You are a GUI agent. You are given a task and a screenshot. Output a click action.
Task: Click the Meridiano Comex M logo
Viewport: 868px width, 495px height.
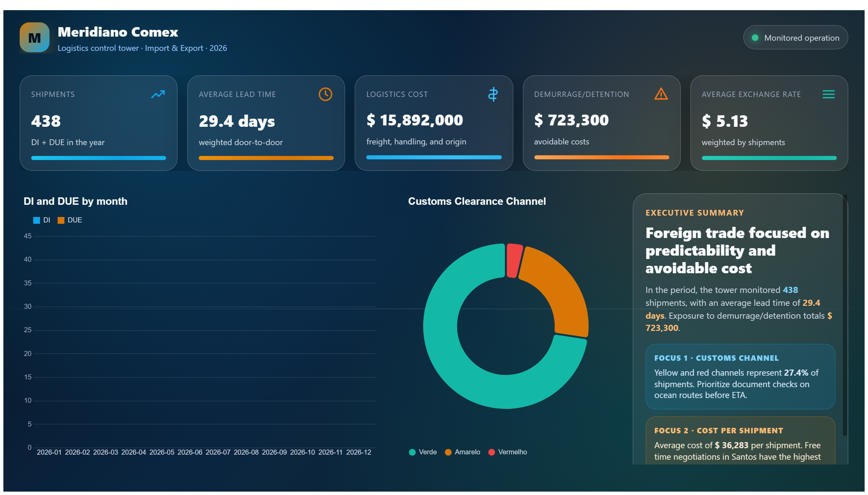34,37
